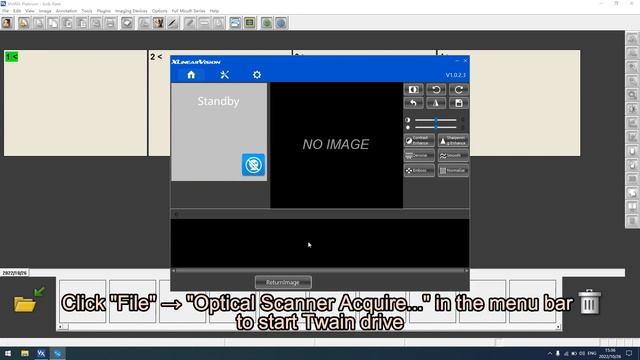The image size is (640, 360).
Task: Click the floppy disk save icon
Action: 458,103
